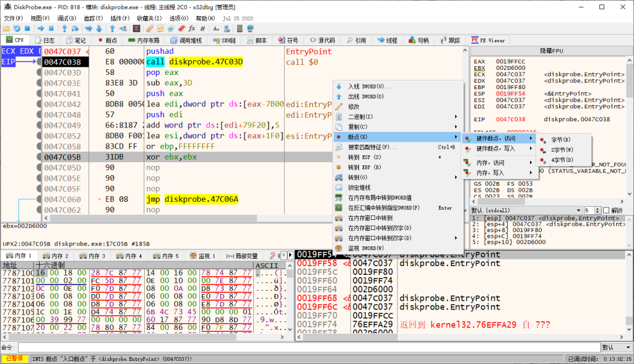Viewport: 634px width, 364px height.
Task: Choose 出栈 DWORD(O) in context menu
Action: click(x=397, y=96)
